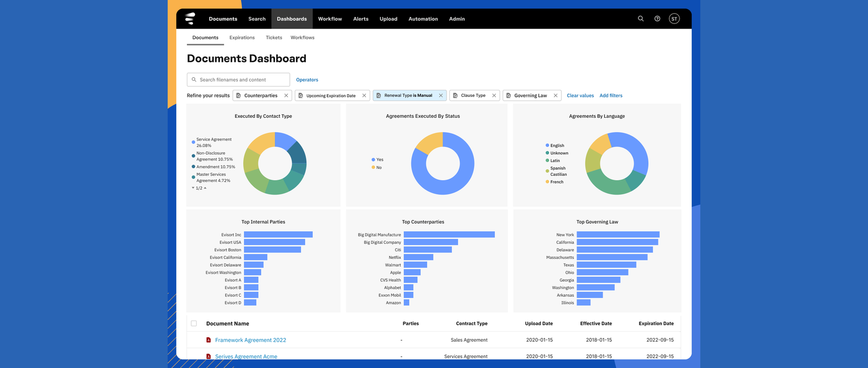
Task: Click the PDF icon beside Framework Agreement 2022
Action: (x=208, y=340)
